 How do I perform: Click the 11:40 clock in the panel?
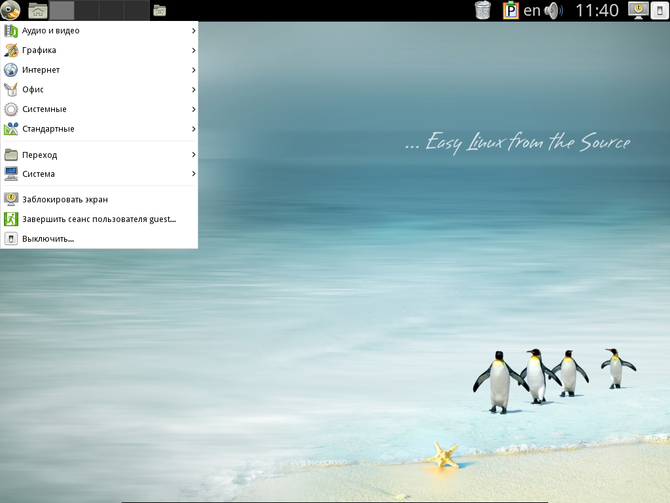tap(597, 11)
